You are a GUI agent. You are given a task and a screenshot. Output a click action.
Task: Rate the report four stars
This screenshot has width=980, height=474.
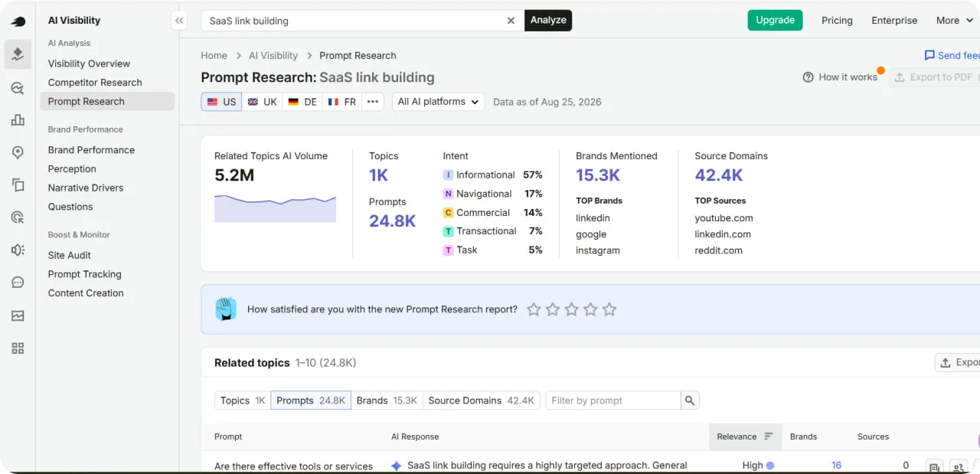590,309
